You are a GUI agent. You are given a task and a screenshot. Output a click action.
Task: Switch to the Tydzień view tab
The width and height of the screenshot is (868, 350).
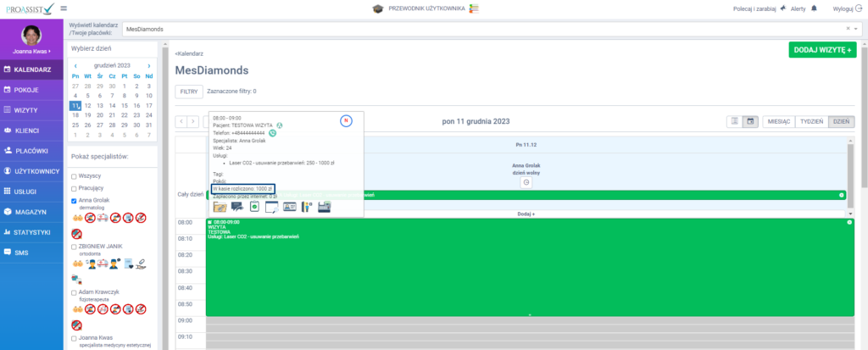811,121
